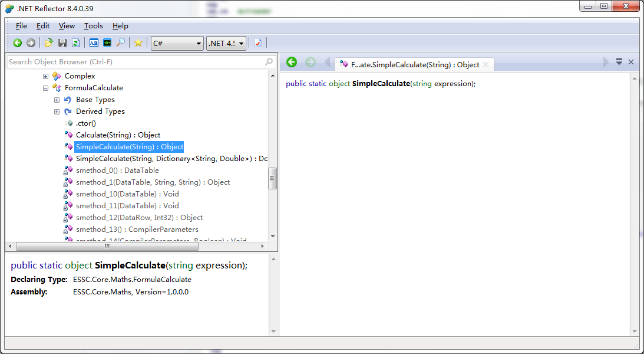Click the FormulaCalculate class icon
This screenshot has height=354, width=644.
click(x=57, y=88)
